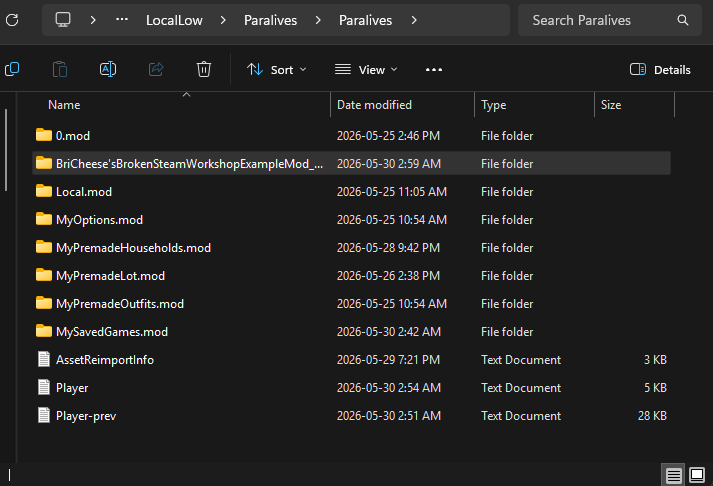Select the AssetReimportInfo text file icon
The image size is (713, 486).
click(44, 359)
